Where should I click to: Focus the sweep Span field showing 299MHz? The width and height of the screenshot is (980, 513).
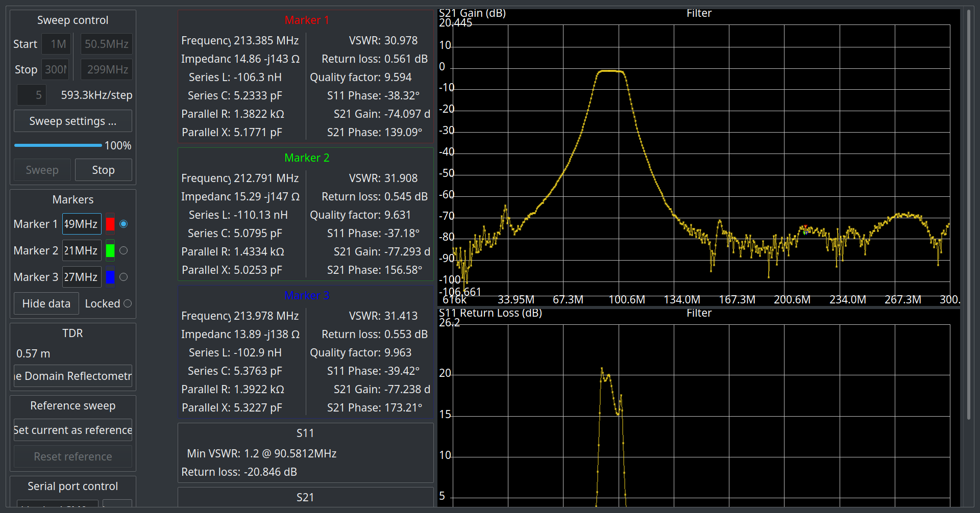tap(106, 69)
